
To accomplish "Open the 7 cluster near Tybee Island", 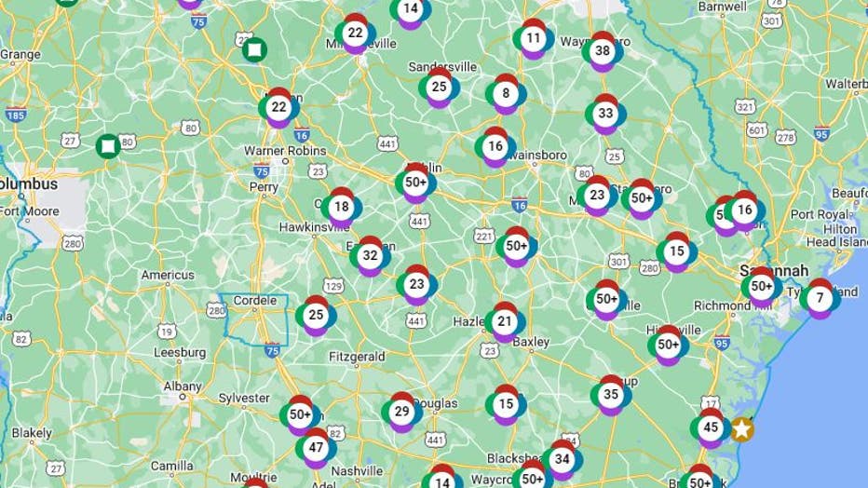I will click(x=820, y=299).
